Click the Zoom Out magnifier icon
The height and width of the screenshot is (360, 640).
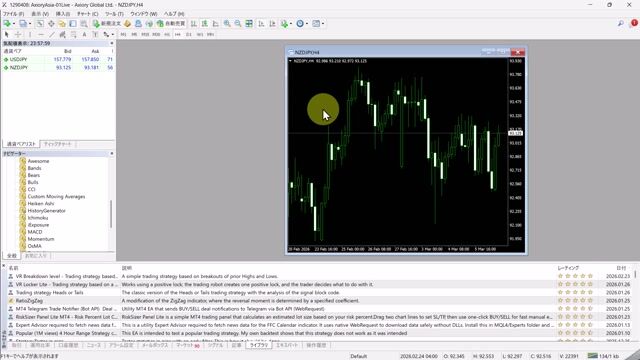tap(238, 24)
